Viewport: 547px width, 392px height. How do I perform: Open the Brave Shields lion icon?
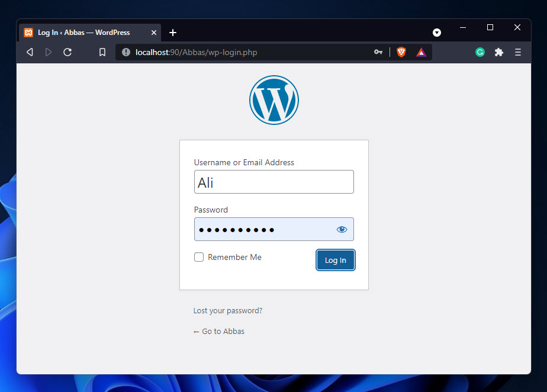coord(401,52)
